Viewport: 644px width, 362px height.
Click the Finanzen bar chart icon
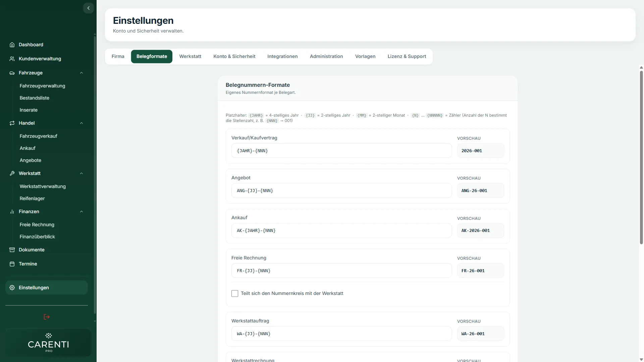pos(12,212)
